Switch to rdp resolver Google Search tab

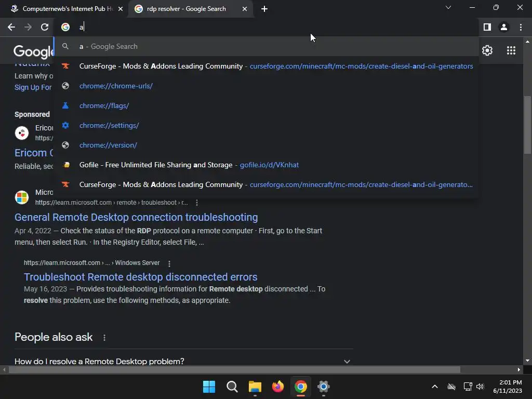191,9
